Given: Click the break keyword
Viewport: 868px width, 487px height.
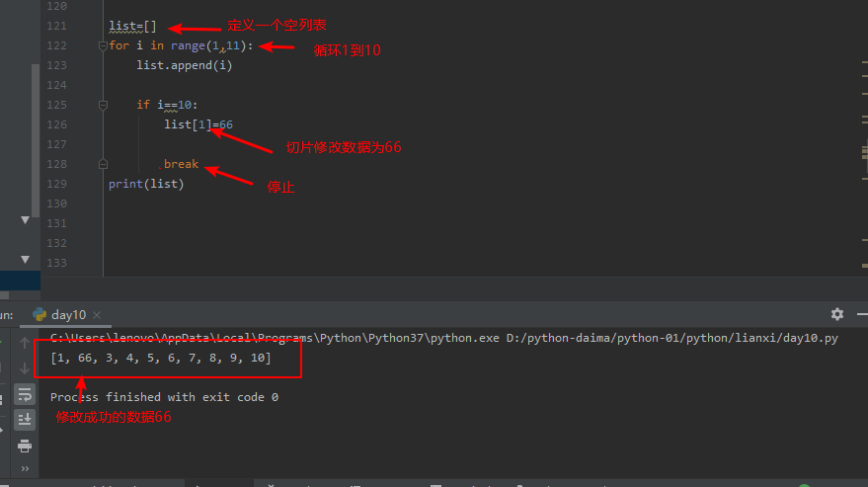Looking at the screenshot, I should coord(181,164).
